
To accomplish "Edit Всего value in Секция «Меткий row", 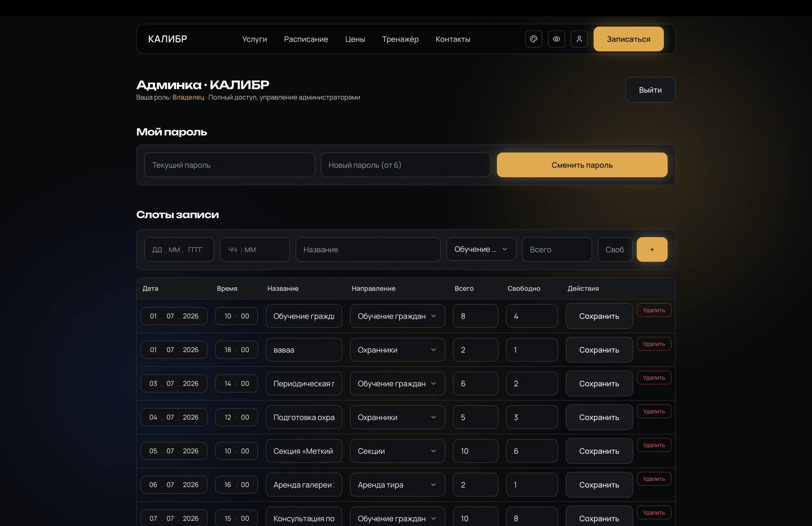I will point(475,451).
